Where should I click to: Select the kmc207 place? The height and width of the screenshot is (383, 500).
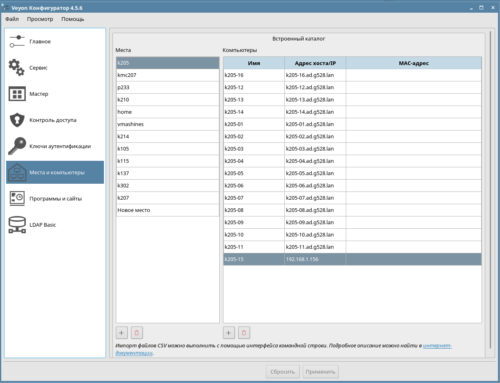click(x=168, y=75)
